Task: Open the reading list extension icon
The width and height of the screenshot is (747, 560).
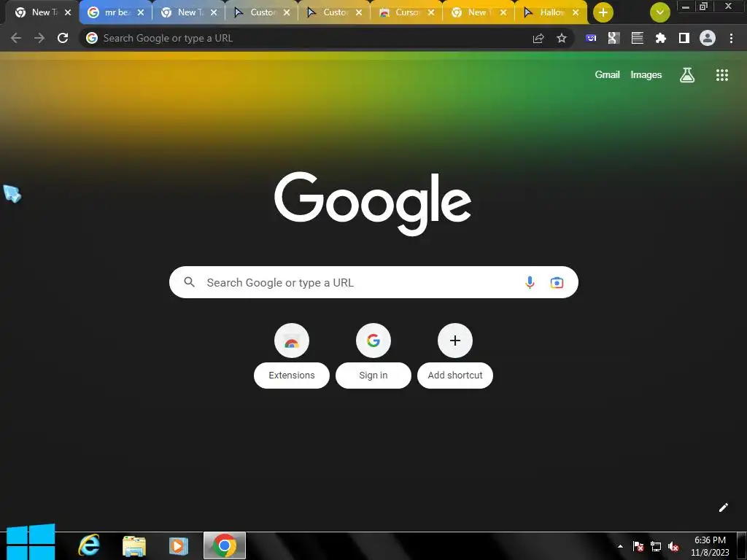Action: tap(638, 38)
